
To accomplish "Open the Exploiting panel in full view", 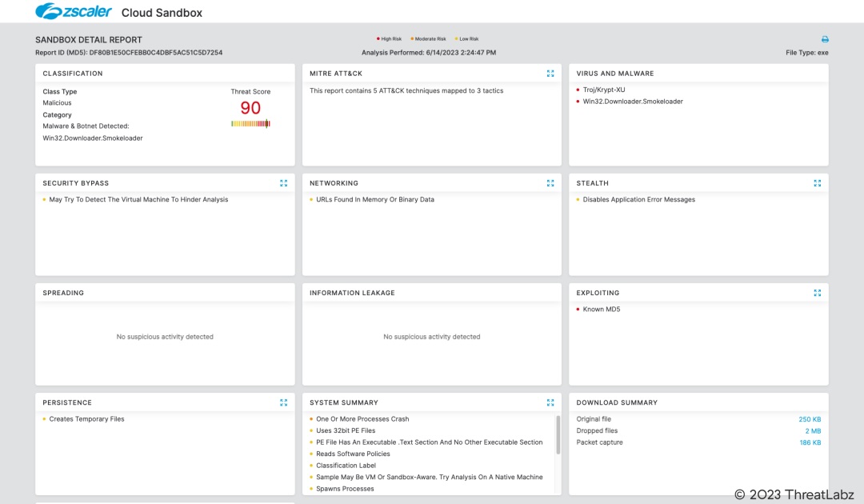I will coord(817,293).
